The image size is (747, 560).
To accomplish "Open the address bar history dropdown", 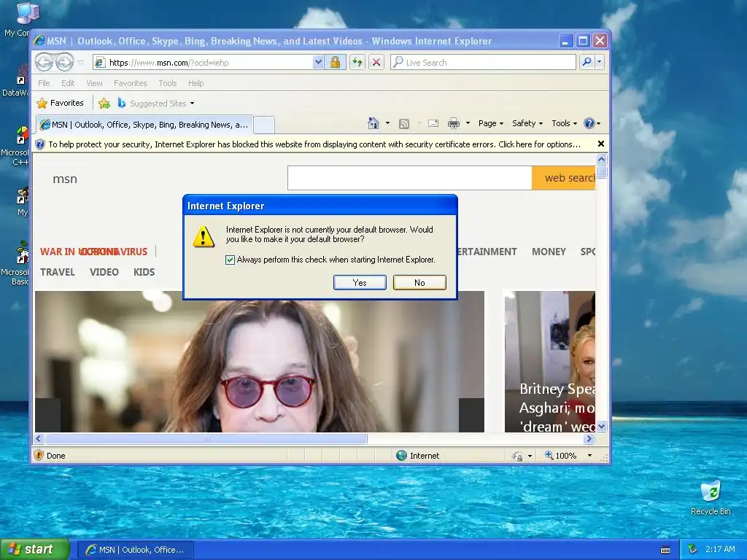I will (x=318, y=62).
